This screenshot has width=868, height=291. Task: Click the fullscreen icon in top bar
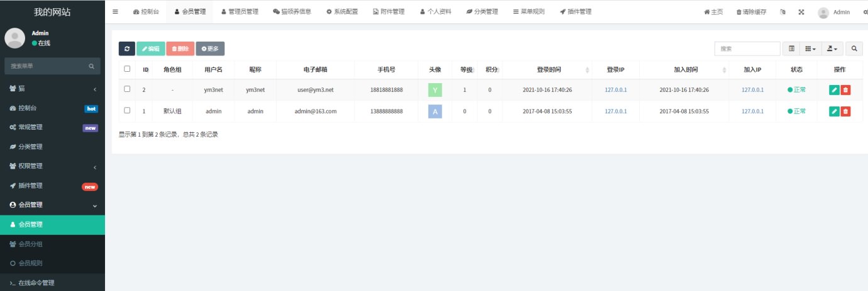pos(801,12)
